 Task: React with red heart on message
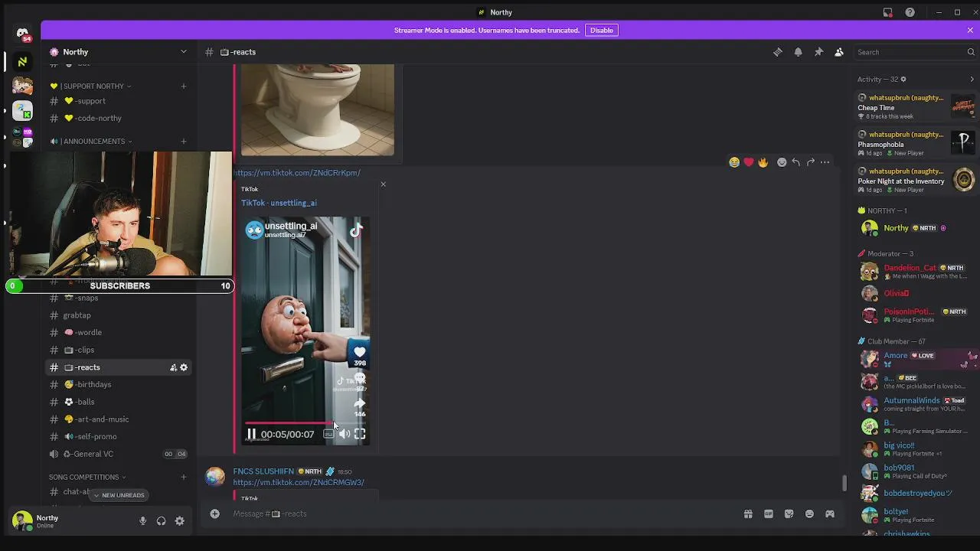point(749,162)
